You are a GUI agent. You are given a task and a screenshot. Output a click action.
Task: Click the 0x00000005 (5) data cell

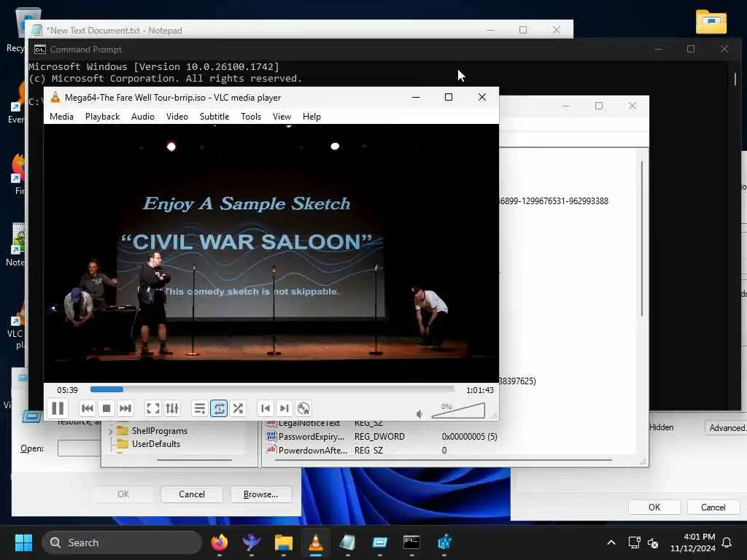(469, 437)
